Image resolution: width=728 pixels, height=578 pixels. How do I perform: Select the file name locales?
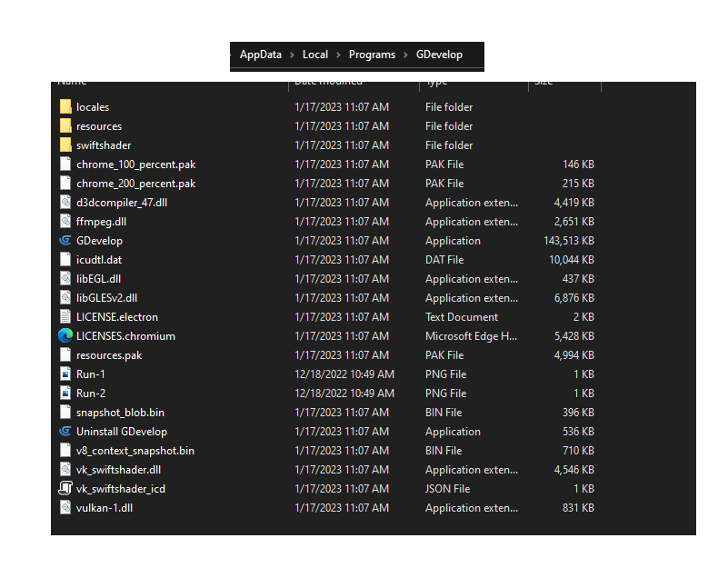coord(93,106)
